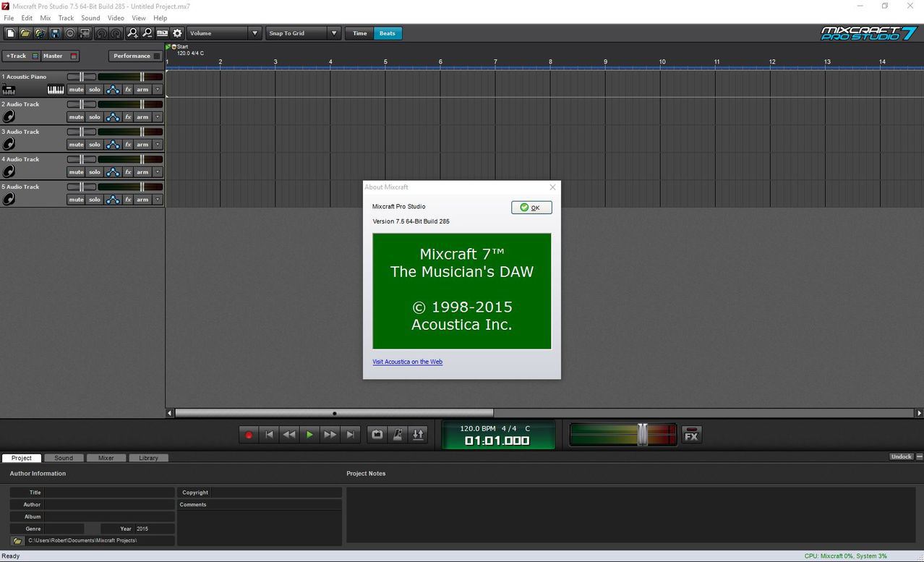
Task: Open fx for 2 Audio Track
Action: [x=128, y=117]
